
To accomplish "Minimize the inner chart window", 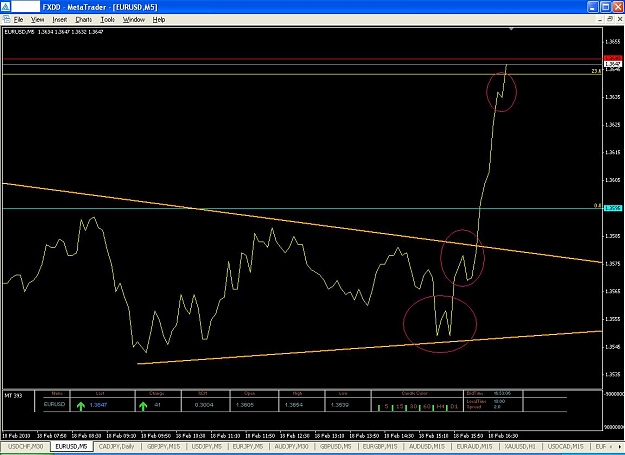I will click(x=601, y=19).
